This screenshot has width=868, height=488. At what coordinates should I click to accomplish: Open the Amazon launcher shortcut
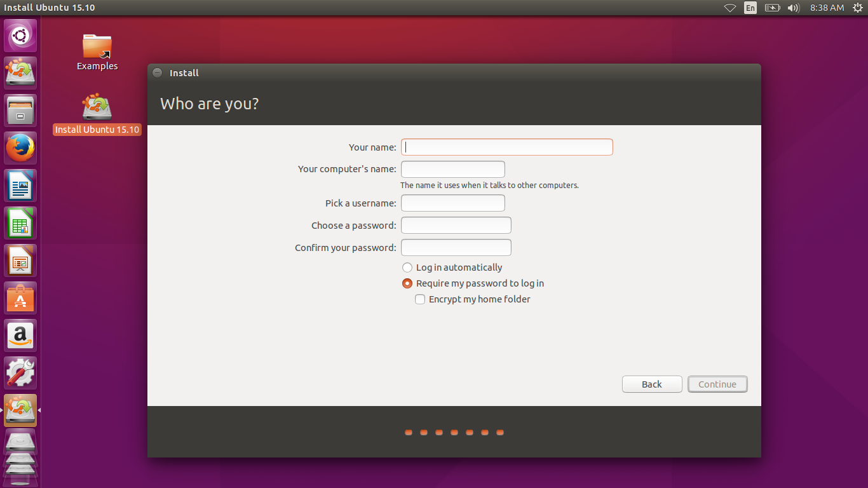[20, 335]
